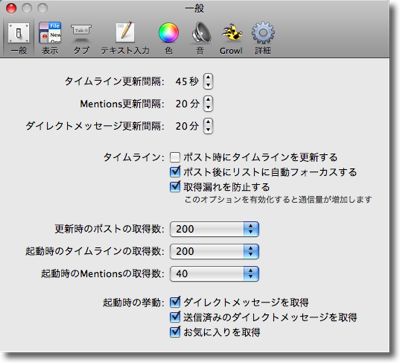
Task: Close the preferences window with red button
Action: (x=11, y=8)
